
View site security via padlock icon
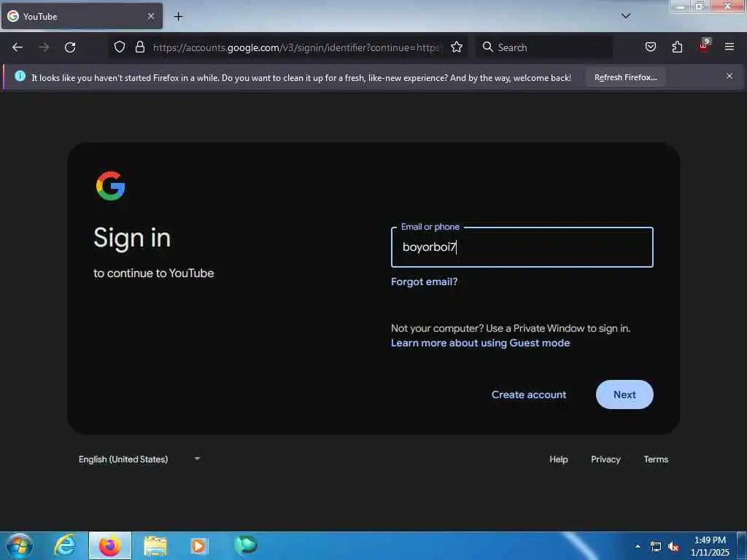[139, 47]
